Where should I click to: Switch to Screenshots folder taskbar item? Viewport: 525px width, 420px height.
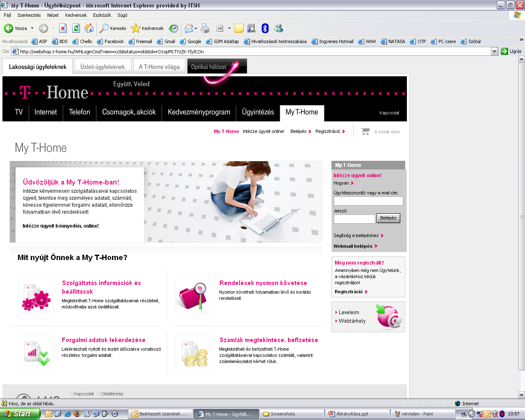(x=291, y=414)
